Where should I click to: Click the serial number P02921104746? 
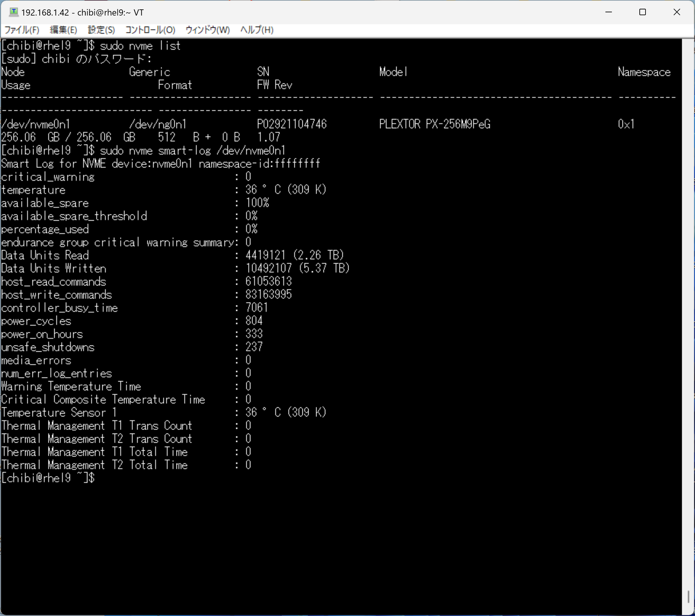click(x=292, y=124)
